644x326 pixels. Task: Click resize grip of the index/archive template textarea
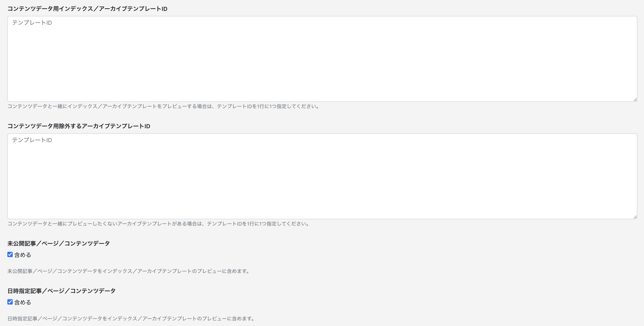pyautogui.click(x=635, y=99)
